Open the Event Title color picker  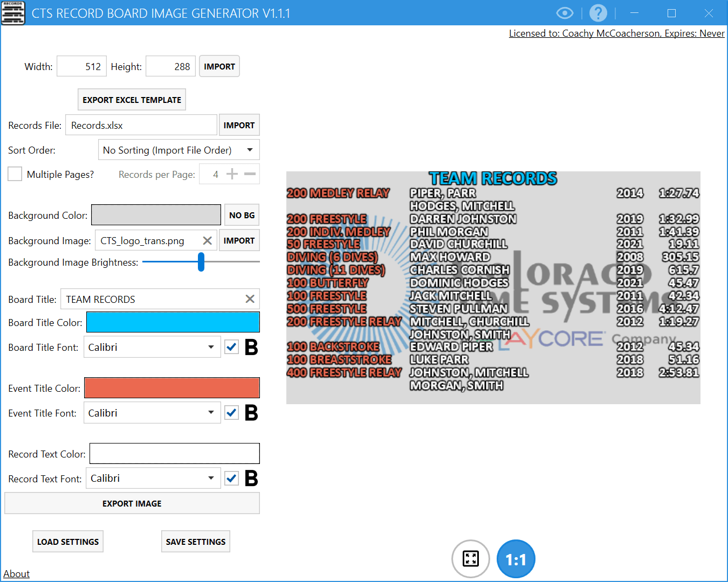point(171,387)
